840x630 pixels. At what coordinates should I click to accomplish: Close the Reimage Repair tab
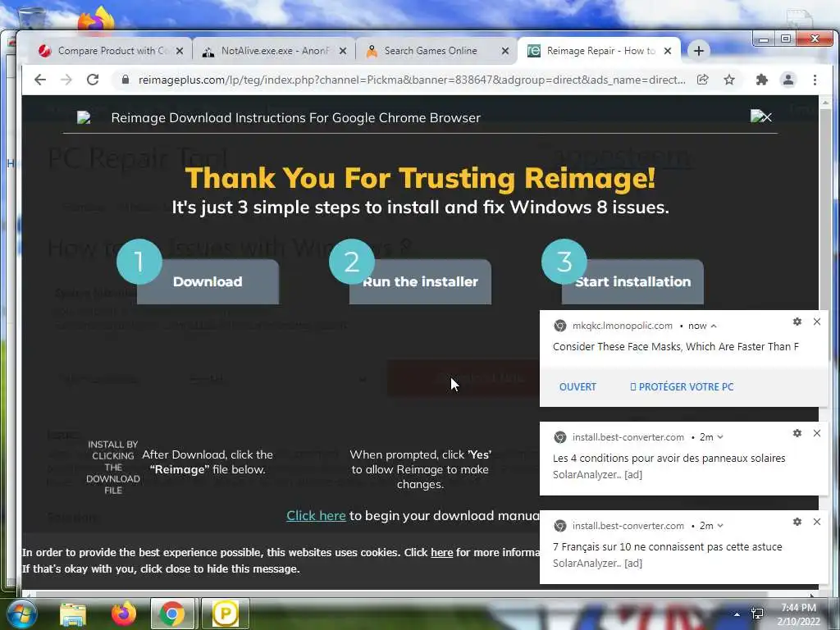668,51
